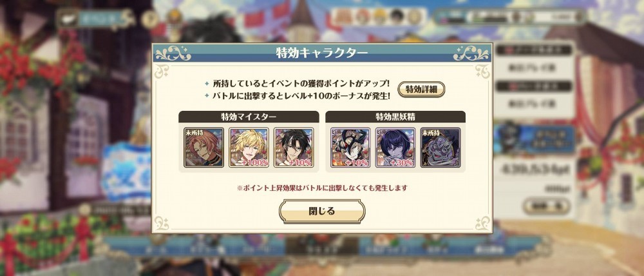The image size is (644, 276).
Task: Select the first character icon in the top party bar
Action: point(344,17)
